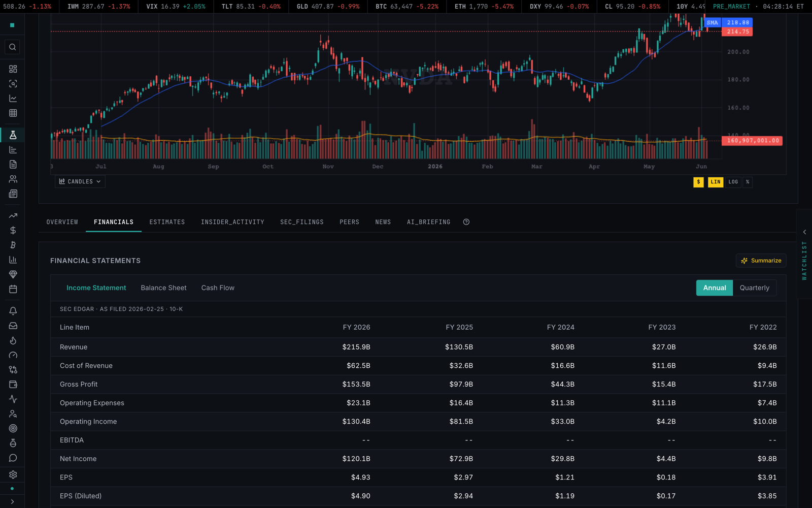This screenshot has height=508, width=812.
Task: Open the newspaper sidebar icon
Action: [13, 194]
